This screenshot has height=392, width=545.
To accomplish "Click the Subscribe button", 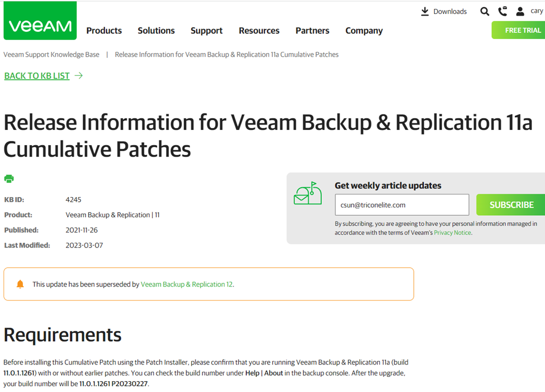I will [x=511, y=205].
